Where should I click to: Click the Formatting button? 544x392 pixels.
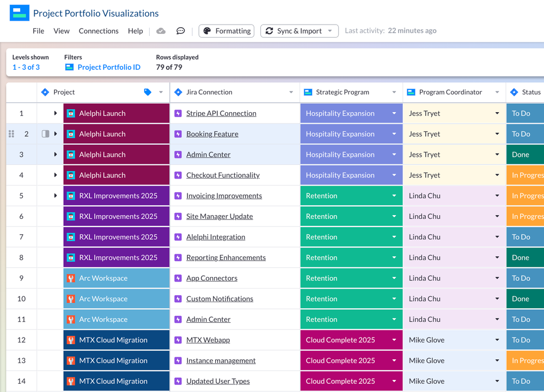pyautogui.click(x=226, y=31)
